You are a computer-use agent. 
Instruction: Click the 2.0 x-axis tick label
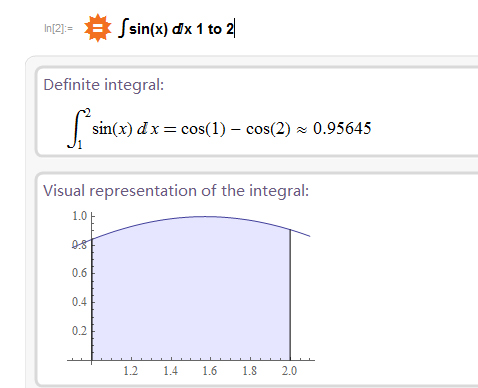pos(289,371)
